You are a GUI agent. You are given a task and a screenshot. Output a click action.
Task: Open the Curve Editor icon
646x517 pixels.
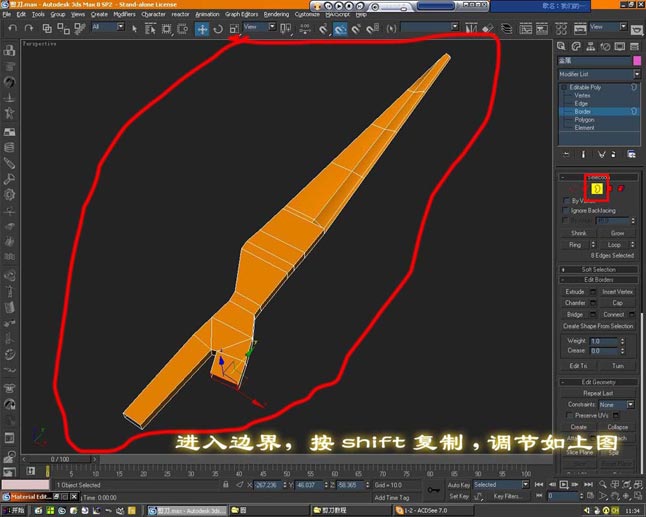tap(525, 28)
